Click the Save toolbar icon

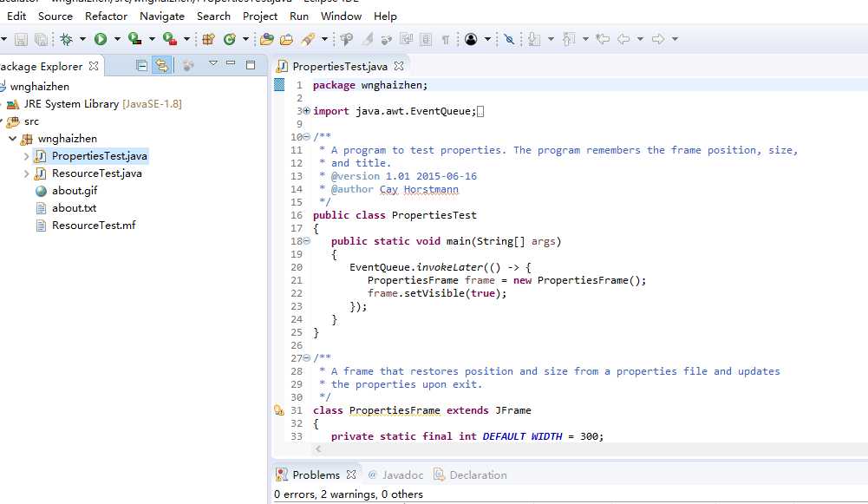pos(21,39)
